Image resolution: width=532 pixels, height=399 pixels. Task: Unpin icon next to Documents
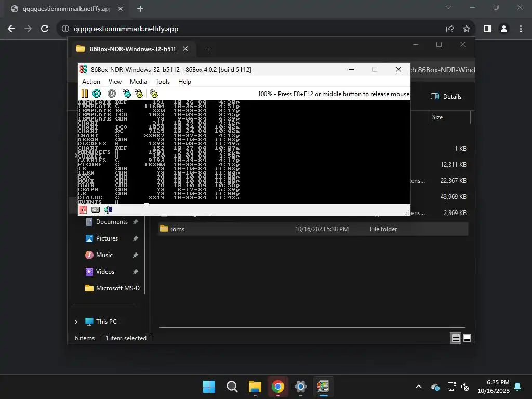point(136,222)
